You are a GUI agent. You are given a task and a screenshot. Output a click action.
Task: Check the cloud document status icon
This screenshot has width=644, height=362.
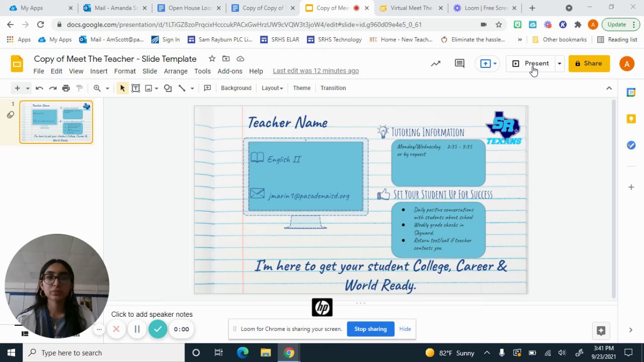click(240, 59)
